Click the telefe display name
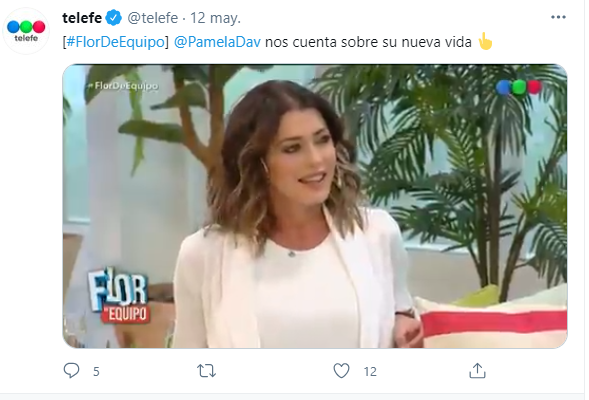The width and height of the screenshot is (589, 400). 82,18
